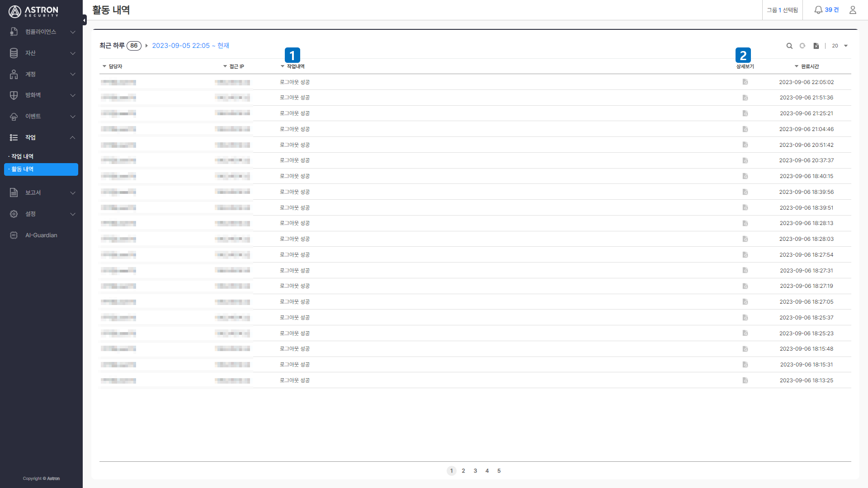Collapse the sidebar with the arrow handle
This screenshot has height=488, width=868.
pyautogui.click(x=85, y=20)
